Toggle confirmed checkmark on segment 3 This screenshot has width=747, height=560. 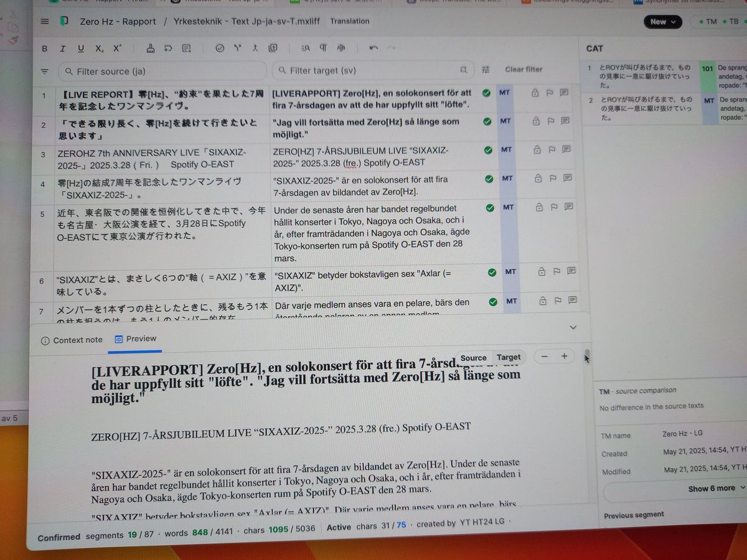(x=487, y=150)
